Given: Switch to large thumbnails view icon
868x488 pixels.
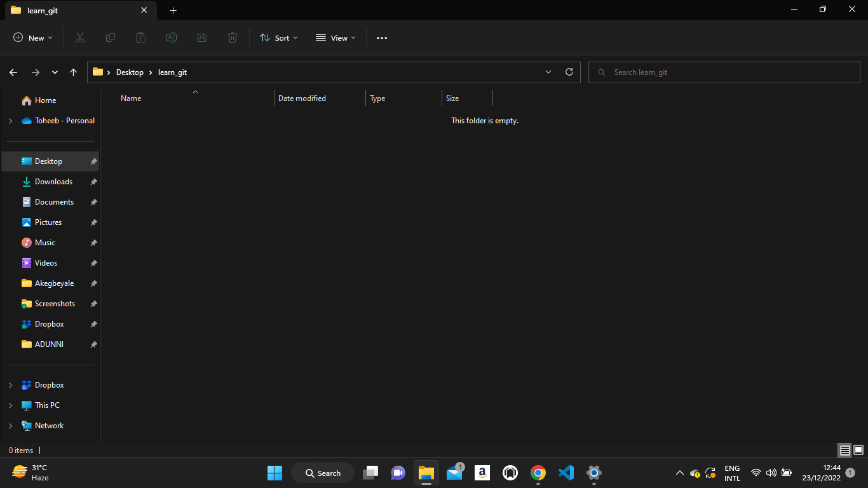Looking at the screenshot, I should 858,451.
